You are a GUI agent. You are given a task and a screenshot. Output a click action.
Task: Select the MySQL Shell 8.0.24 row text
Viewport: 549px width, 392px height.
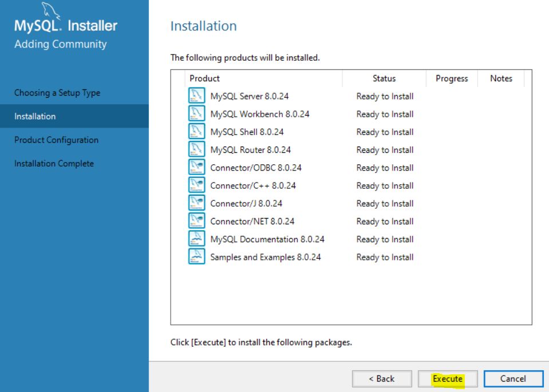pyautogui.click(x=247, y=132)
